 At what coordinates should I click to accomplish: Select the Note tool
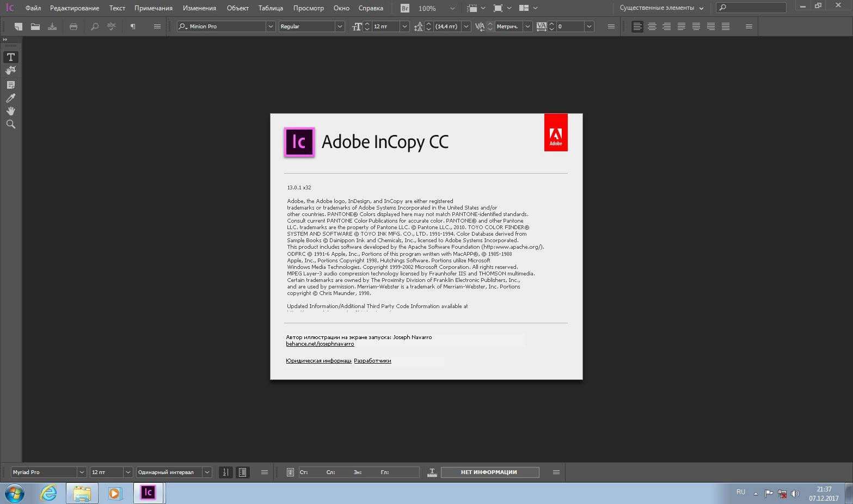(10, 85)
